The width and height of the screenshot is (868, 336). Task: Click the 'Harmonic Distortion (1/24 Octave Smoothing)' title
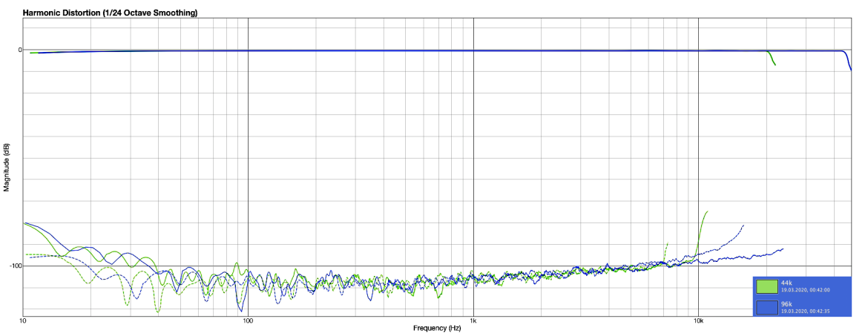pyautogui.click(x=110, y=12)
